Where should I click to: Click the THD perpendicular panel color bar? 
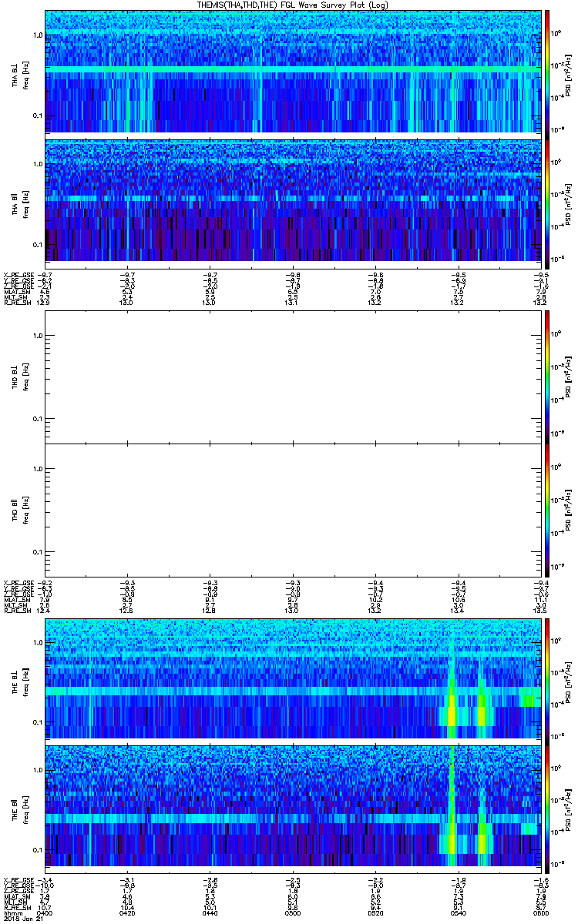(x=547, y=376)
